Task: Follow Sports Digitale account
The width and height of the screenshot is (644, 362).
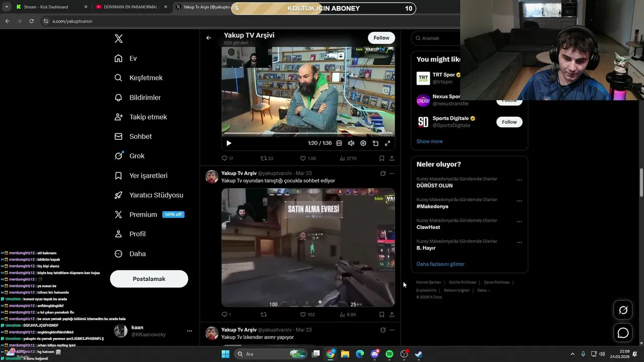Action: [x=509, y=122]
